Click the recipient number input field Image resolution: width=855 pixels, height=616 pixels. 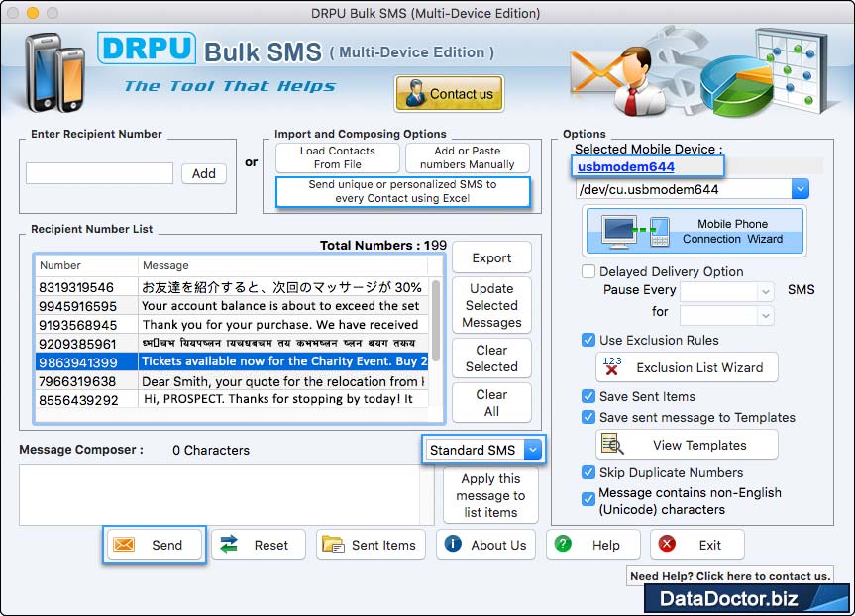(100, 174)
